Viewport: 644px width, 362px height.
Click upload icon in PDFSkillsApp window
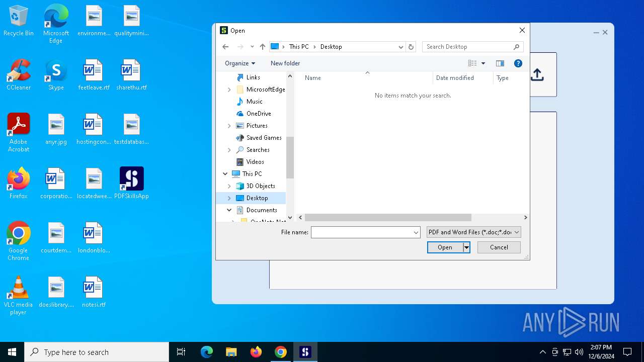point(537,75)
